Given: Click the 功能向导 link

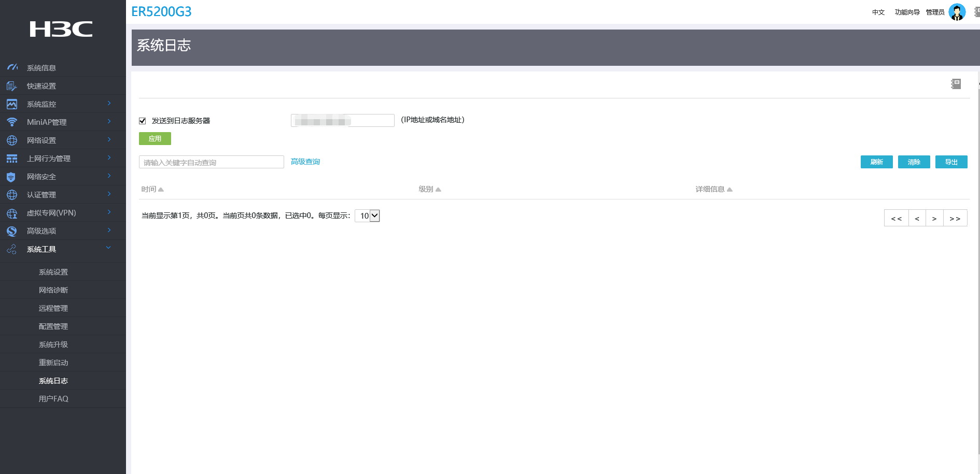Looking at the screenshot, I should 907,12.
